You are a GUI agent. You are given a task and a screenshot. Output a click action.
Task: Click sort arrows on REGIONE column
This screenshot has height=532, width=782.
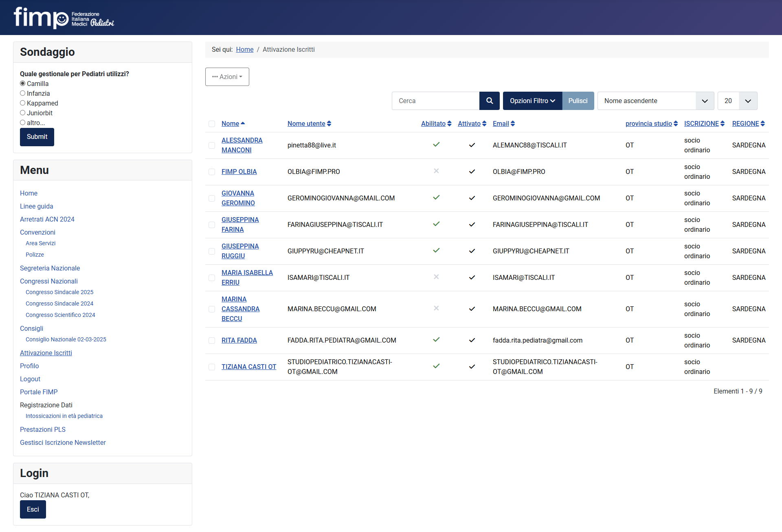pyautogui.click(x=762, y=123)
